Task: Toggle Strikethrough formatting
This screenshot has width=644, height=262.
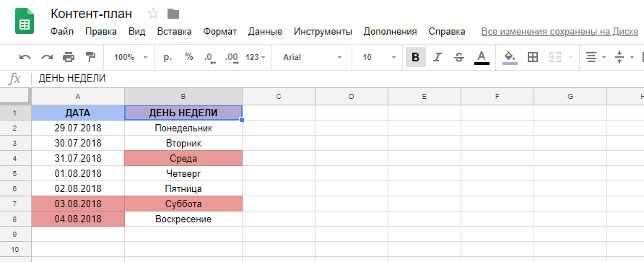Action: tap(459, 58)
